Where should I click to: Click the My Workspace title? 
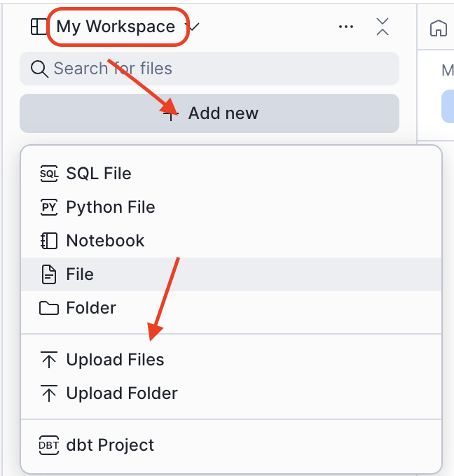pyautogui.click(x=116, y=27)
